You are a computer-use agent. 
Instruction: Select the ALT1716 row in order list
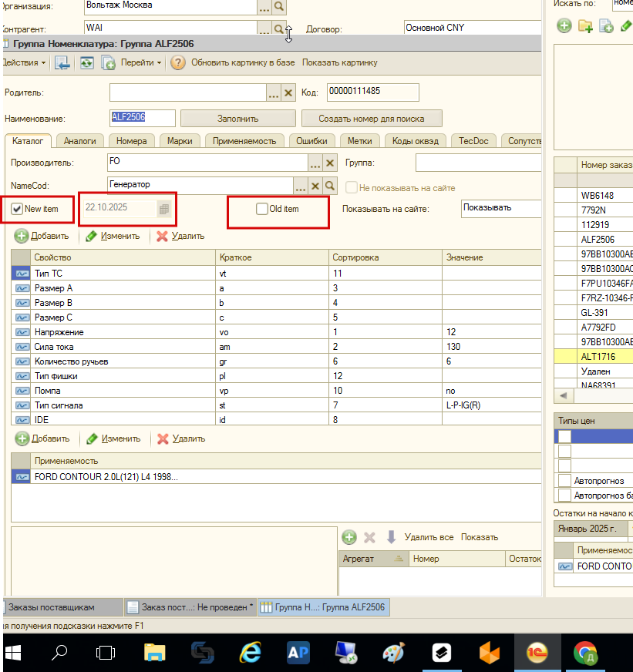click(594, 357)
